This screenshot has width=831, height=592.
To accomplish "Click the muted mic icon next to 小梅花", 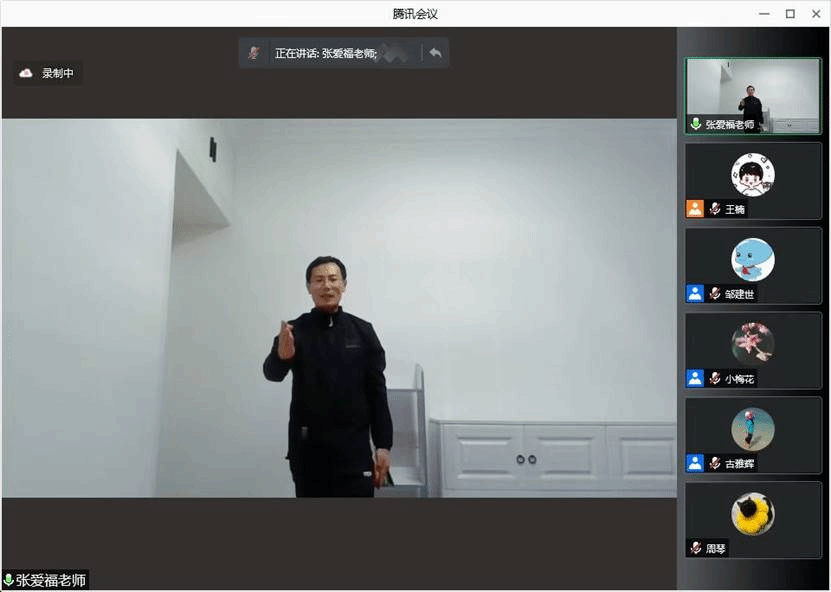I will pos(715,379).
